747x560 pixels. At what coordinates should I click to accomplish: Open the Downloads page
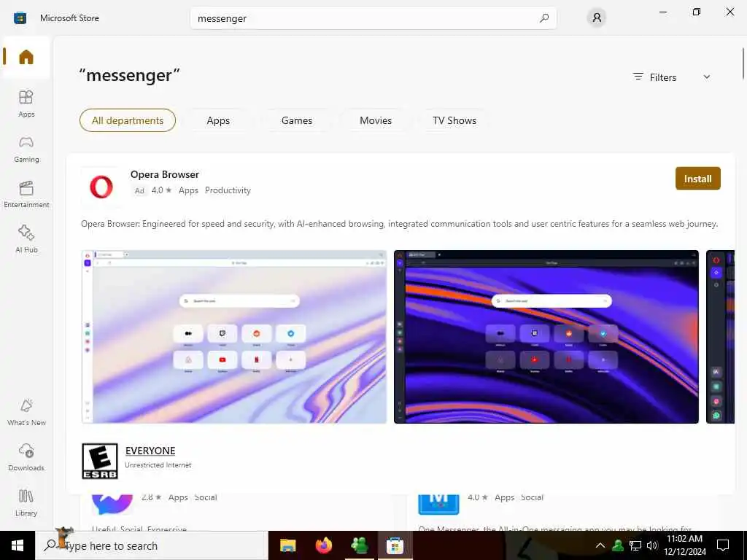26,457
